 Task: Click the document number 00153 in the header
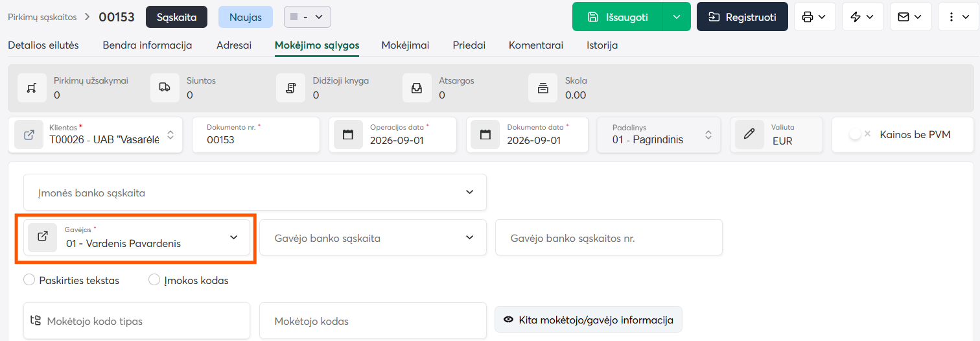(x=117, y=17)
